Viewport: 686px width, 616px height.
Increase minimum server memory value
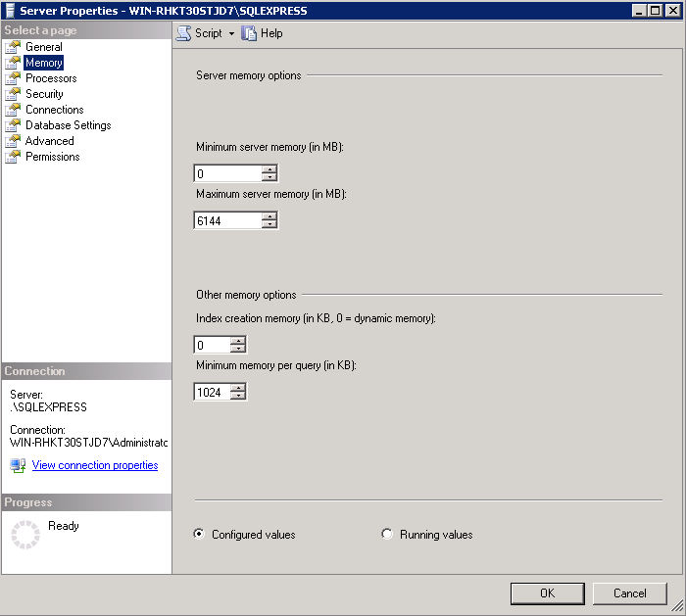click(269, 169)
